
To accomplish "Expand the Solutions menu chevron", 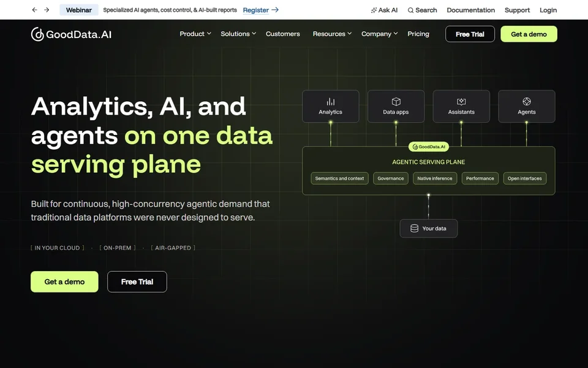I will click(x=254, y=33).
